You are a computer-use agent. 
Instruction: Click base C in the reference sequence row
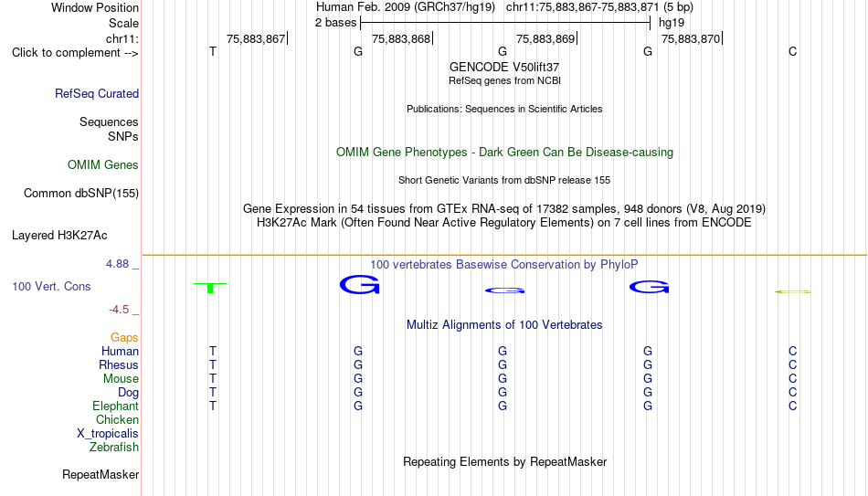click(793, 51)
